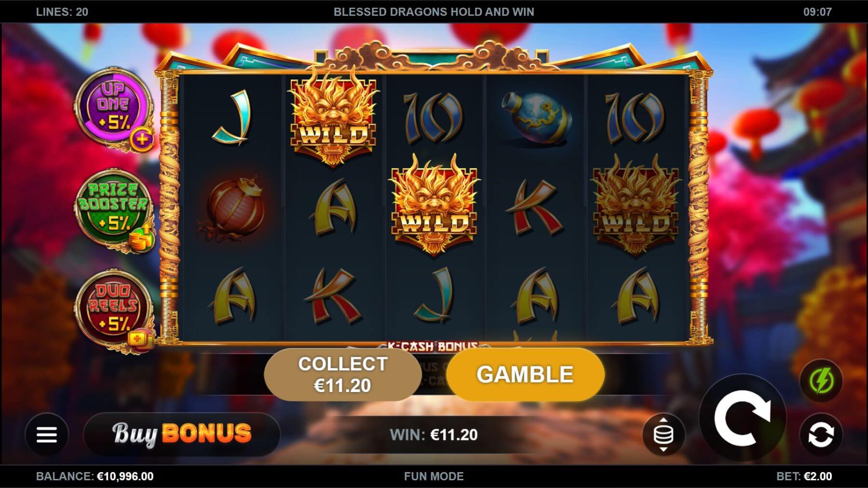The height and width of the screenshot is (488, 868).
Task: Click the big spin arrow button
Action: tap(742, 418)
